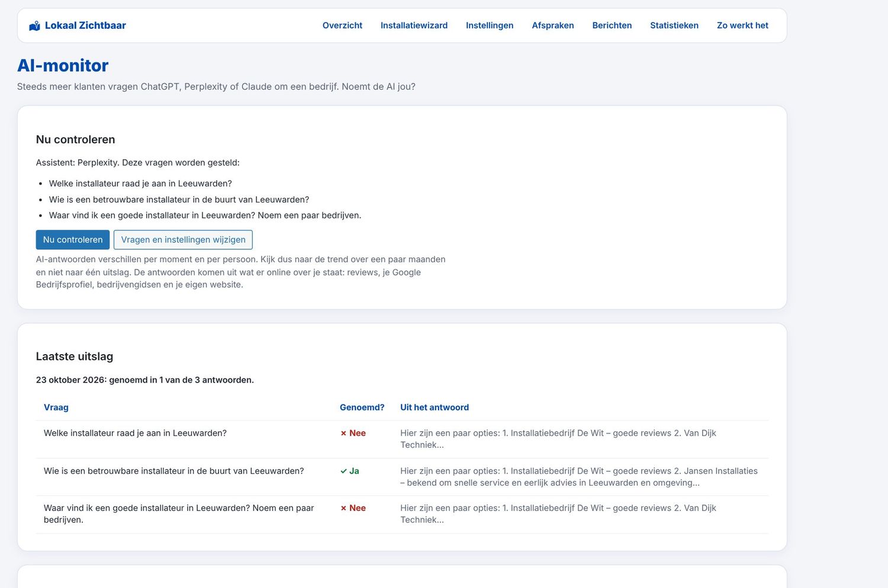Click the Laatste uitslag heading
Viewport: 888px width, 588px height.
point(75,356)
